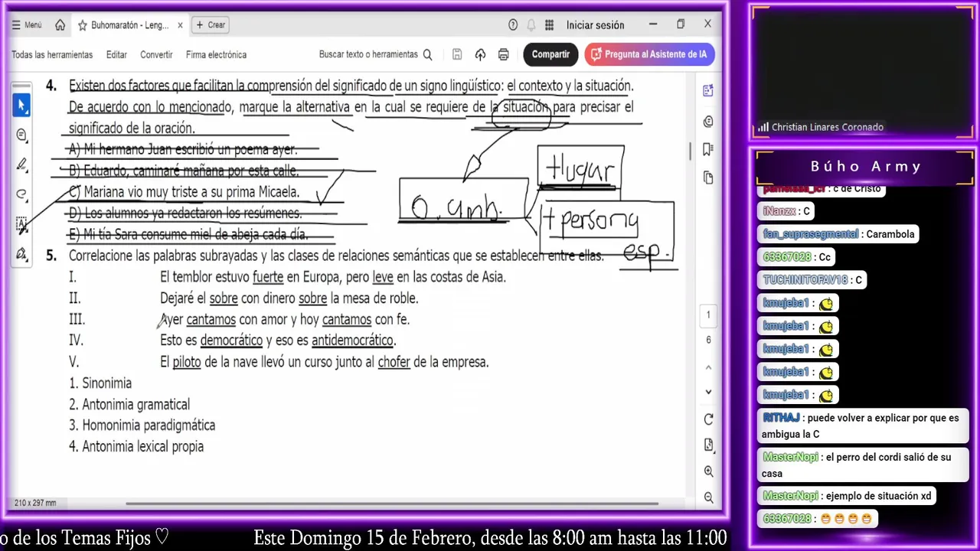Open the Menú hamburger menu
980x551 pixels.
click(x=27, y=25)
